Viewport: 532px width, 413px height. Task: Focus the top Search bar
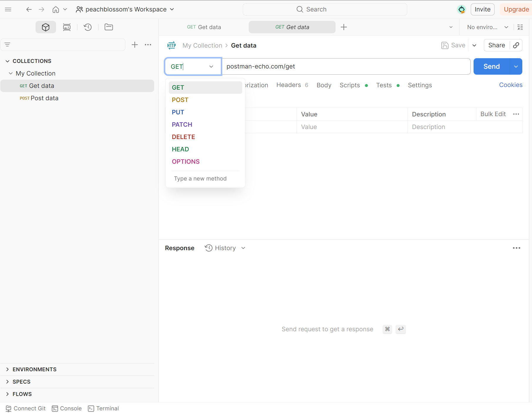pos(325,9)
